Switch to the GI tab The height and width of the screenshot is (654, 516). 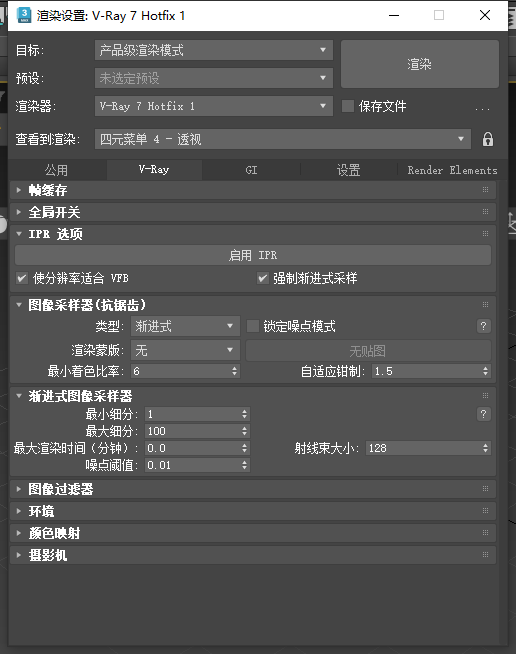coord(251,170)
